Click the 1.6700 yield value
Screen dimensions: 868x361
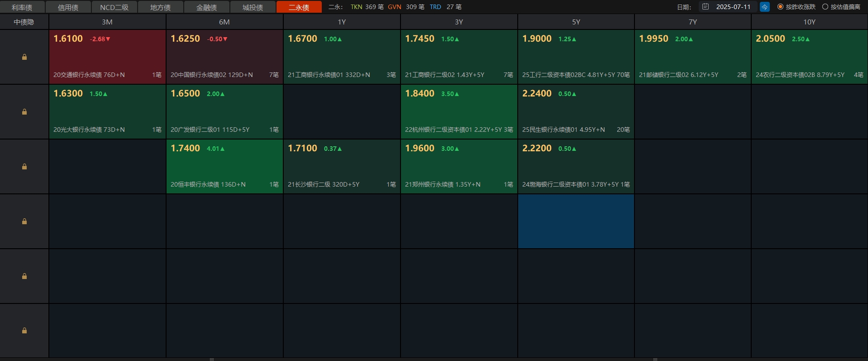point(302,39)
